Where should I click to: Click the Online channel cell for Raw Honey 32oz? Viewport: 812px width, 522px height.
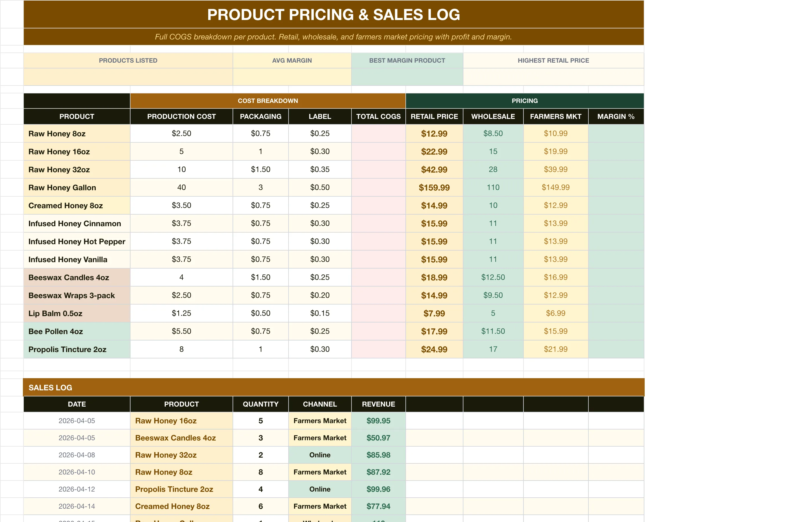pos(320,455)
